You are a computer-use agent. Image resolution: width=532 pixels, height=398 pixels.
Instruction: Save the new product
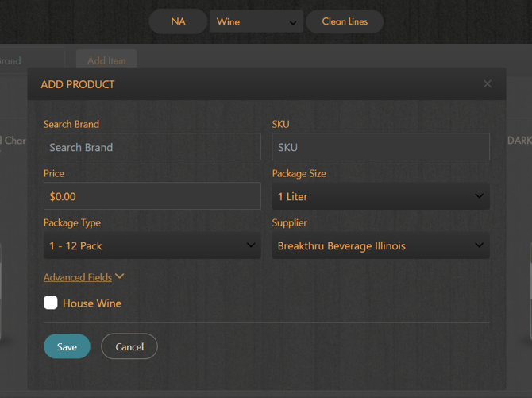pyautogui.click(x=67, y=346)
